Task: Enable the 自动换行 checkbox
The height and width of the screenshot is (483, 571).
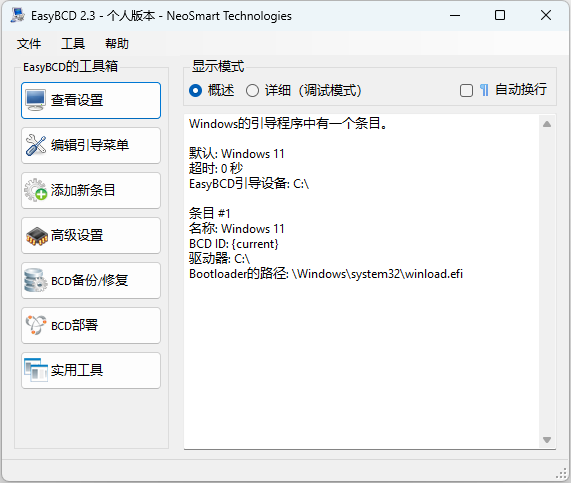Action: (466, 90)
